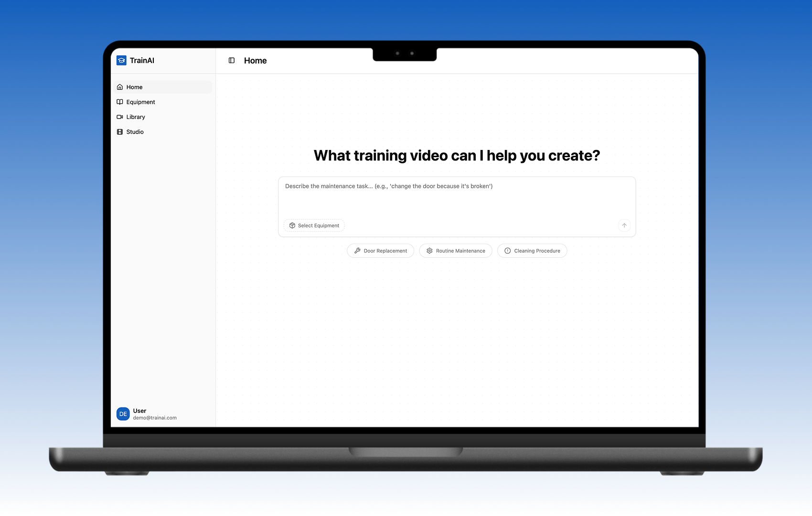Toggle the sidebar panel icon beside Home
This screenshot has height=516, width=812.
pyautogui.click(x=232, y=60)
